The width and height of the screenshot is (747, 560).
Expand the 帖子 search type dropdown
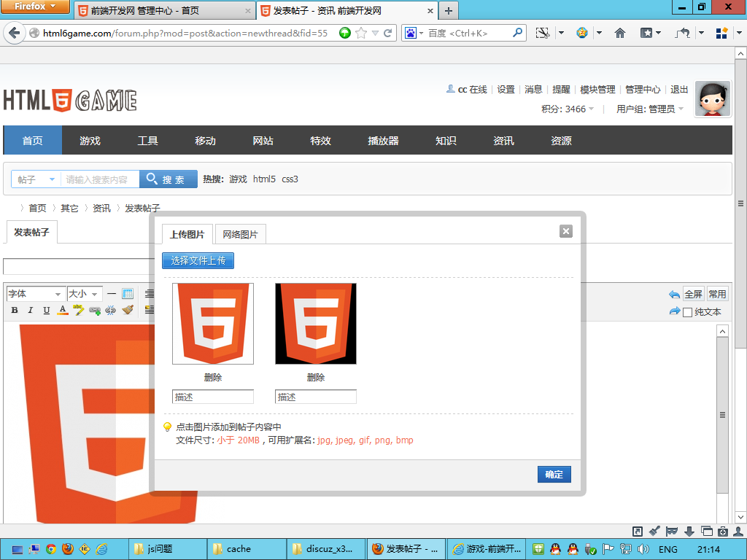coord(36,179)
